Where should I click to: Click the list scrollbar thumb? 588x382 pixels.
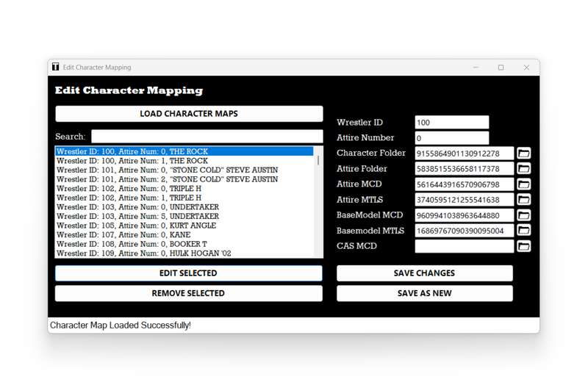(318, 160)
